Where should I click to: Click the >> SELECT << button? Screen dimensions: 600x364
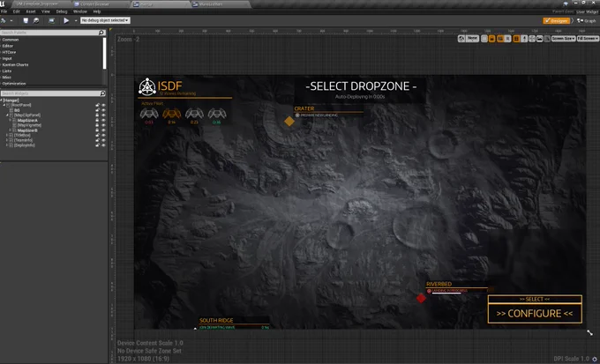[x=535, y=299]
